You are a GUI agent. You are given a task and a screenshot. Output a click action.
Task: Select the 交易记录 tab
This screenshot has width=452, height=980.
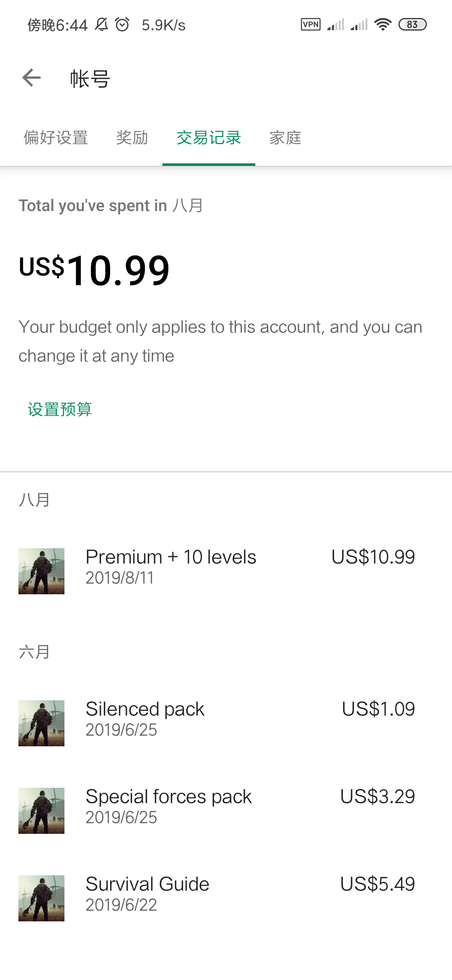point(209,138)
